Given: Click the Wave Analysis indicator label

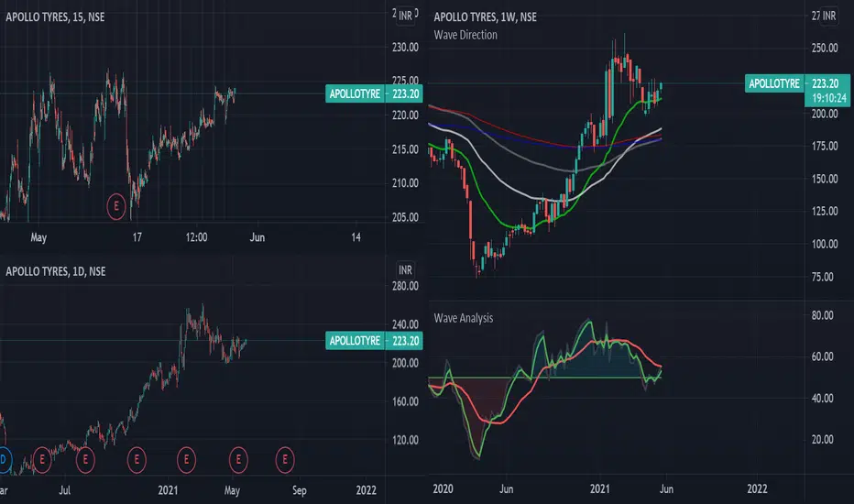Looking at the screenshot, I should (464, 318).
